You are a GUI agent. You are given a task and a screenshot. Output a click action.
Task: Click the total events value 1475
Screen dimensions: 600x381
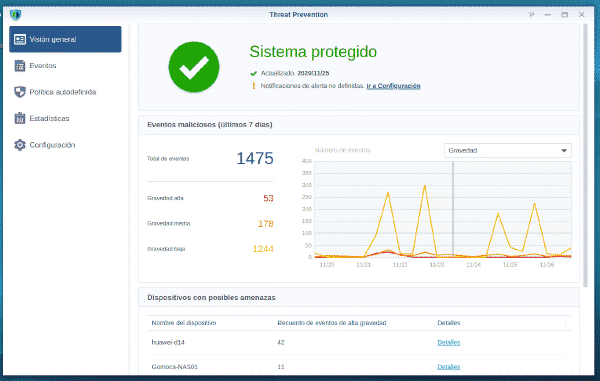point(255,158)
